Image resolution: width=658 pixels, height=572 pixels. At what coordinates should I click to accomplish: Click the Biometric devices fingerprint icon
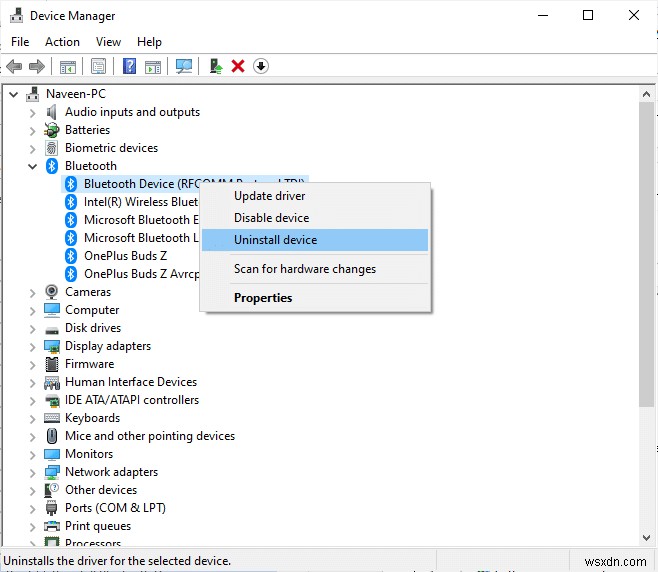(x=52, y=148)
